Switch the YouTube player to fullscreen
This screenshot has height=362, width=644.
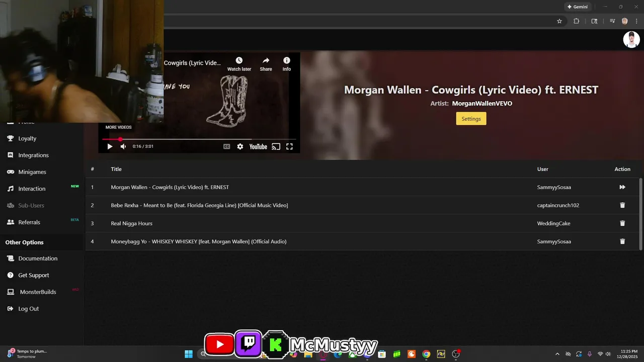click(x=289, y=146)
